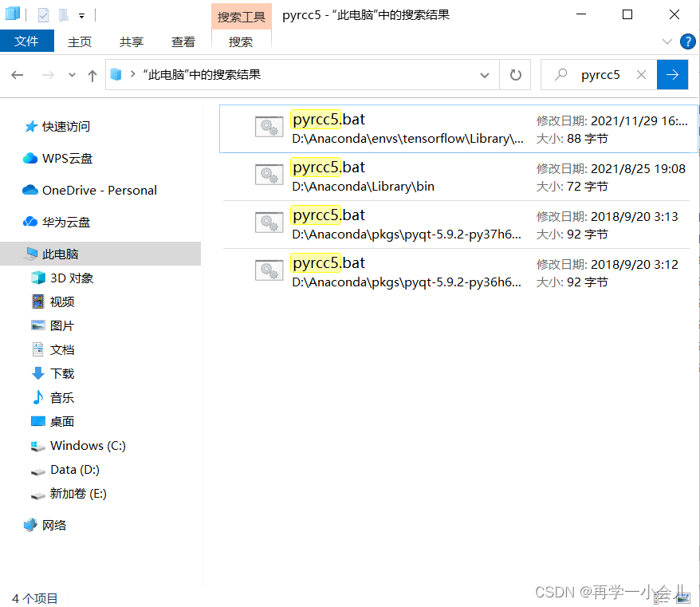The width and height of the screenshot is (700, 607).
Task: Open Help via the question mark icon
Action: pos(687,41)
